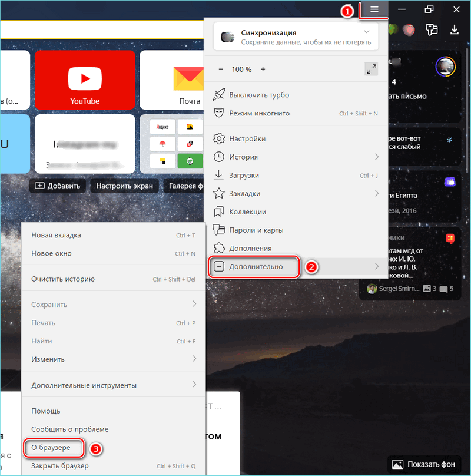Select О браузере menu item

pyautogui.click(x=51, y=448)
